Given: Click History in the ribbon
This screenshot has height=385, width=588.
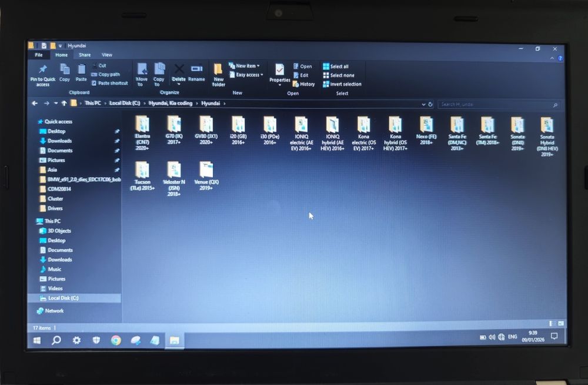Looking at the screenshot, I should 304,84.
